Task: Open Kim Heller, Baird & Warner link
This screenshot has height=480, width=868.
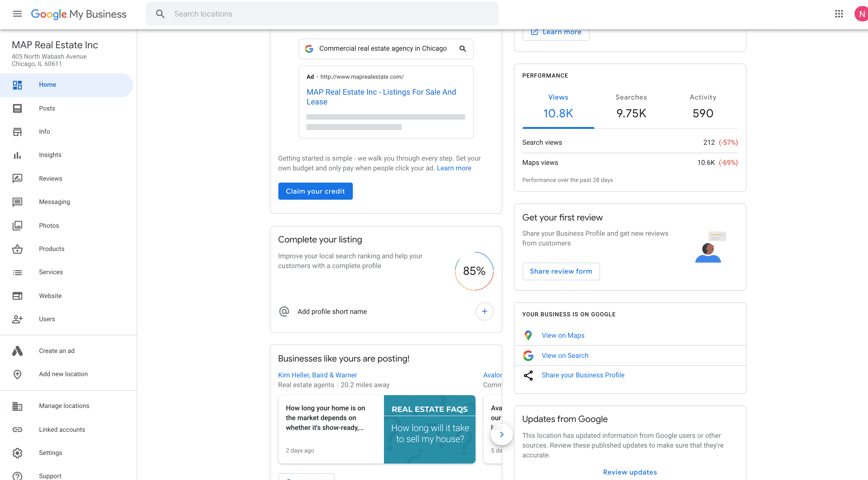Action: (317, 375)
